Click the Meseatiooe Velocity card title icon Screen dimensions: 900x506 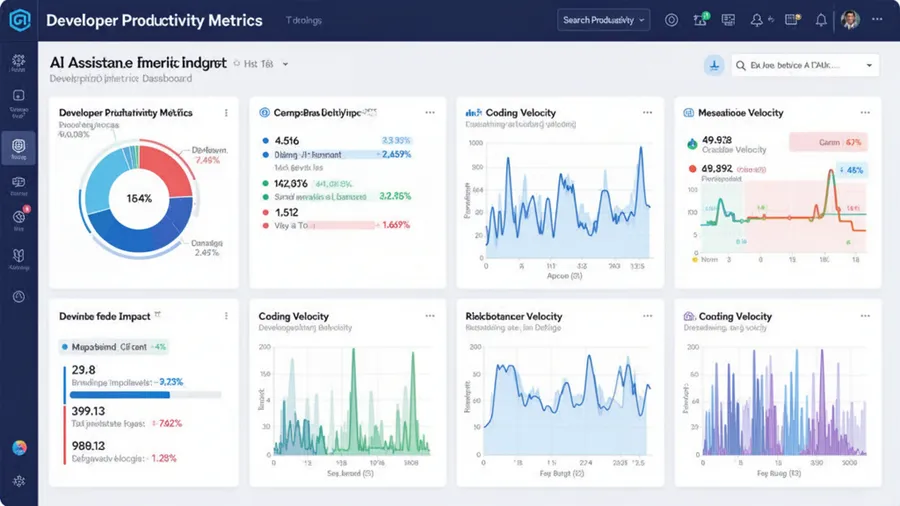tap(688, 113)
